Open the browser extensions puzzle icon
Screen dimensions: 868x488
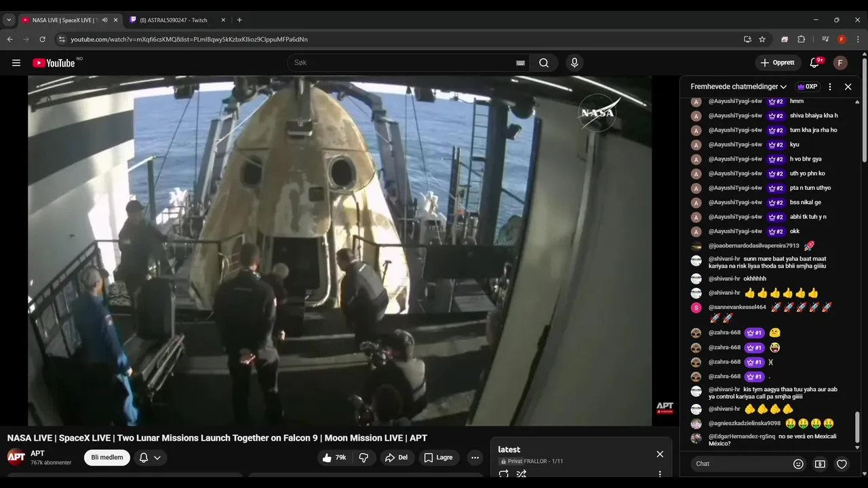point(801,39)
